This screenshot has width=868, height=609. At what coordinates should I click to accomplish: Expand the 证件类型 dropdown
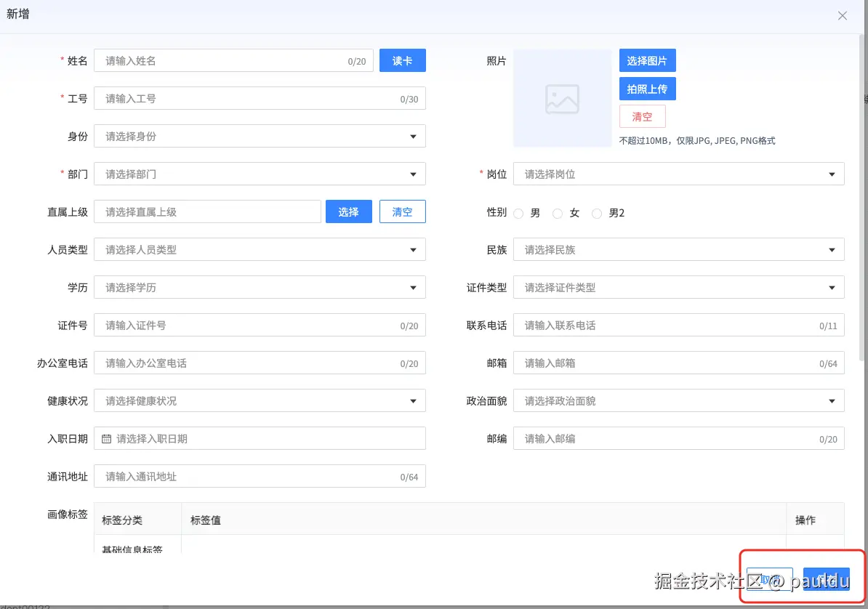[679, 287]
